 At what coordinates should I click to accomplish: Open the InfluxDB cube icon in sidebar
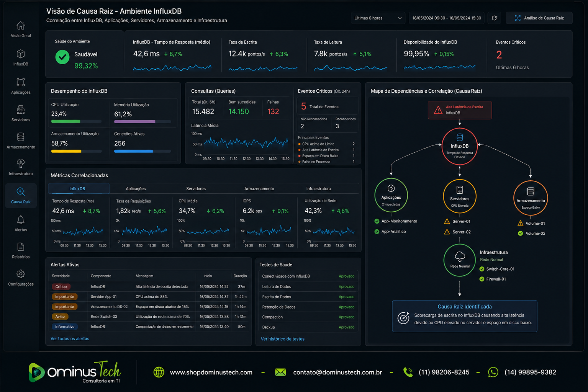point(21,54)
